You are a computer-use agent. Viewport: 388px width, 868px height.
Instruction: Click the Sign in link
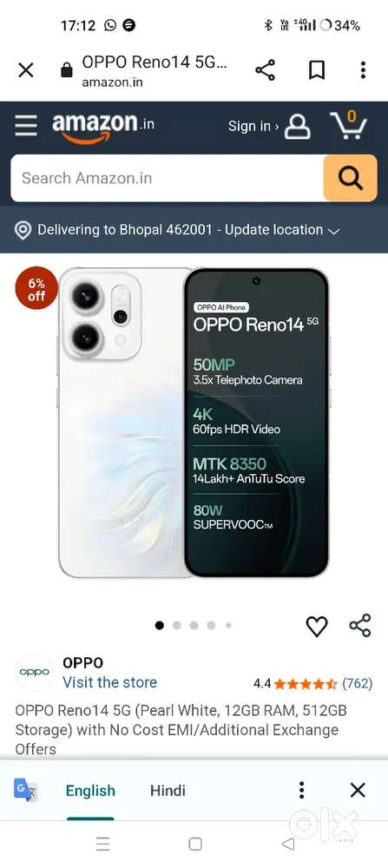tap(253, 126)
